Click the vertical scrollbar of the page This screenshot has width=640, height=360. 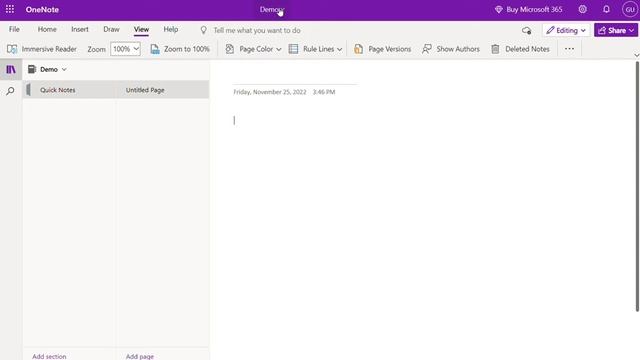pos(637,186)
